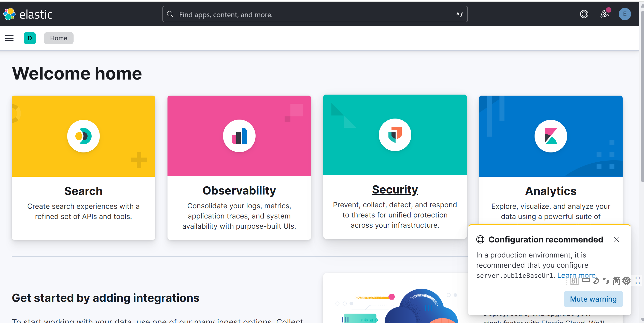Toggle the hamburger navigation menu
644x323 pixels.
point(9,38)
